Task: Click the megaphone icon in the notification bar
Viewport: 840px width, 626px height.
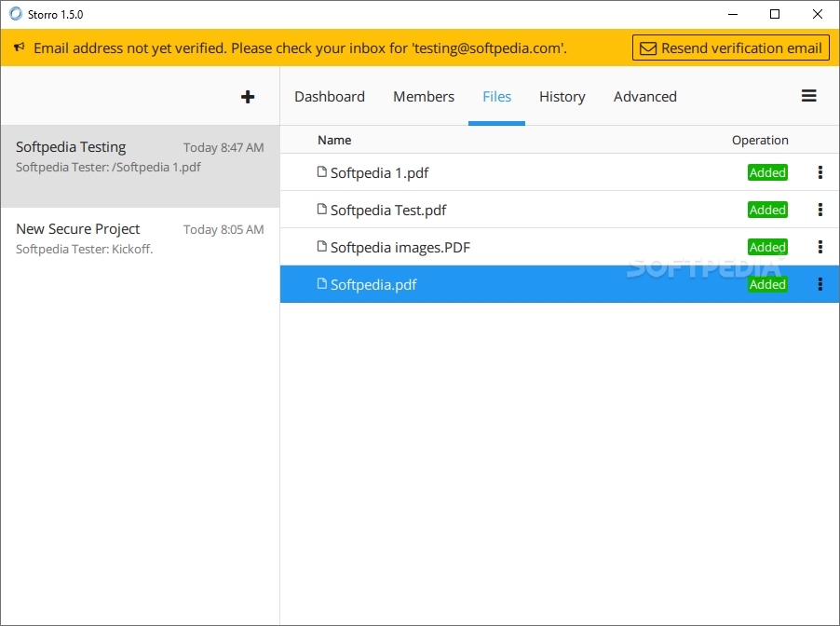Action: (x=20, y=48)
